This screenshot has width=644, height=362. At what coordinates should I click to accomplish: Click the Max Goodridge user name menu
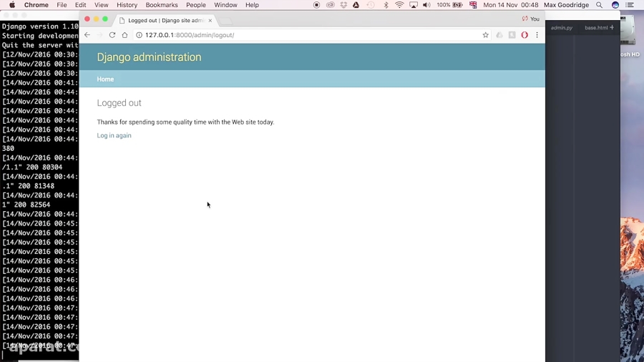click(567, 5)
